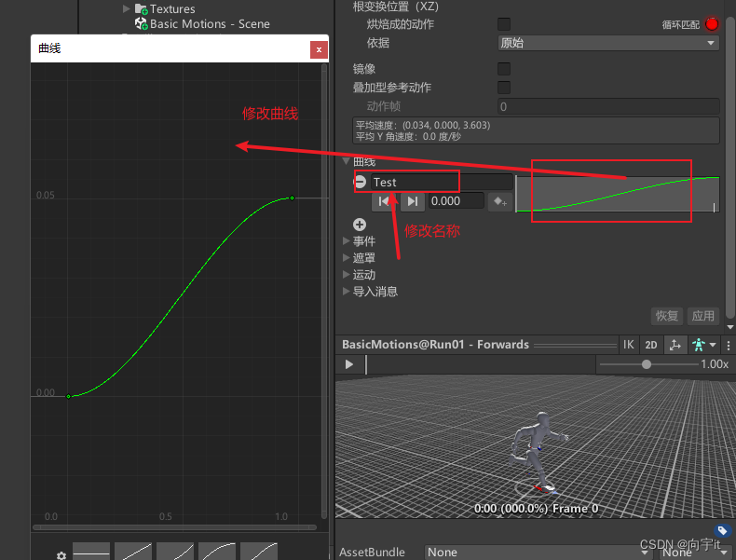
Task: Remove the Test curve with minus icon
Action: coord(360,182)
